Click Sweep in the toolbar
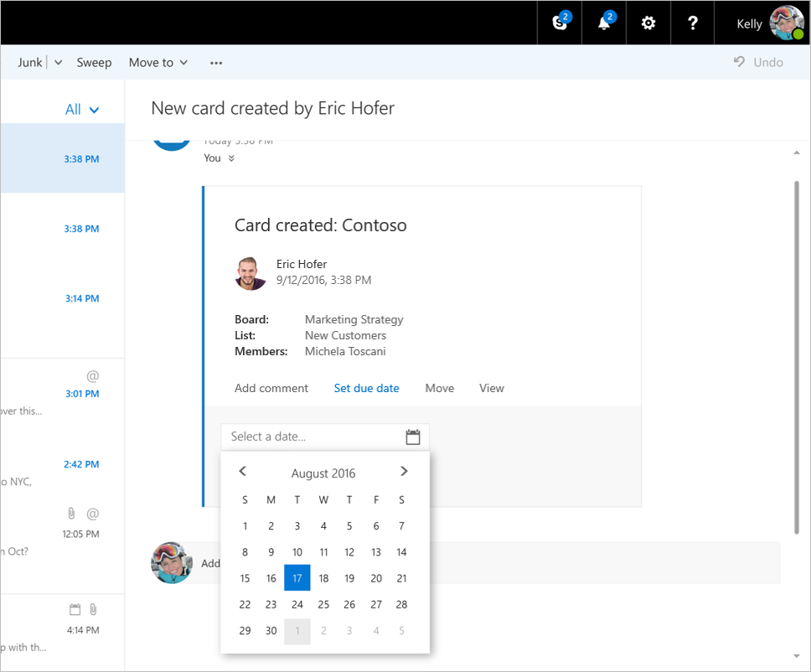This screenshot has width=811, height=672. pos(94,63)
